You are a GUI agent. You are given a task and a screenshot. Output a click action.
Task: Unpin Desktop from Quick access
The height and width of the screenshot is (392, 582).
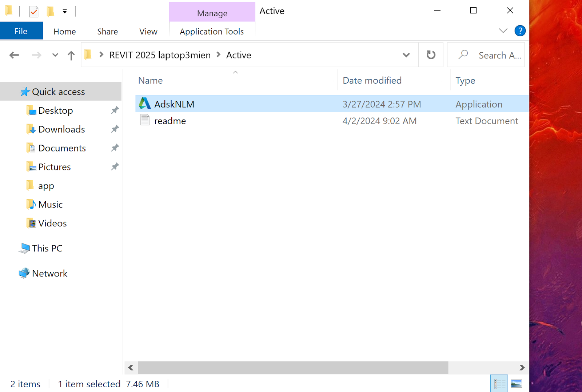(115, 110)
